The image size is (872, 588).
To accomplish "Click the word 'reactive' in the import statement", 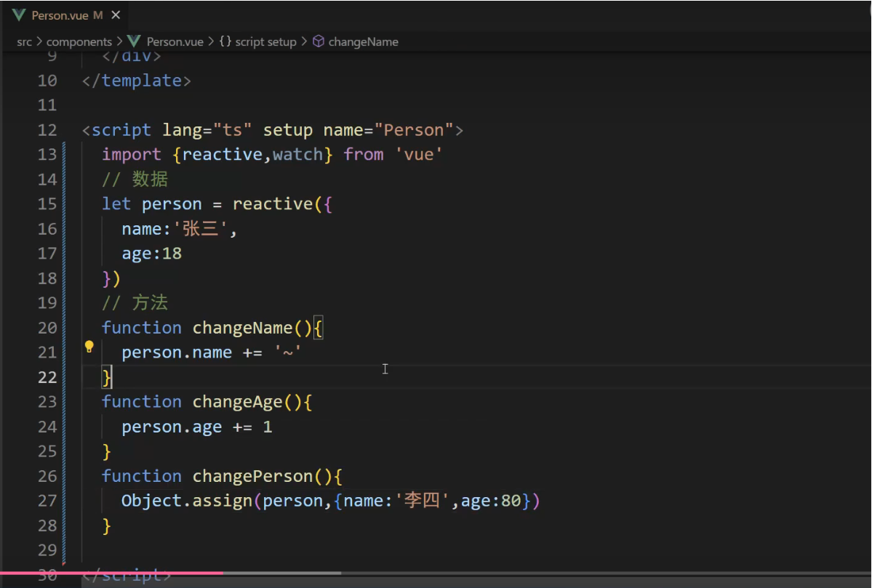I will point(223,155).
